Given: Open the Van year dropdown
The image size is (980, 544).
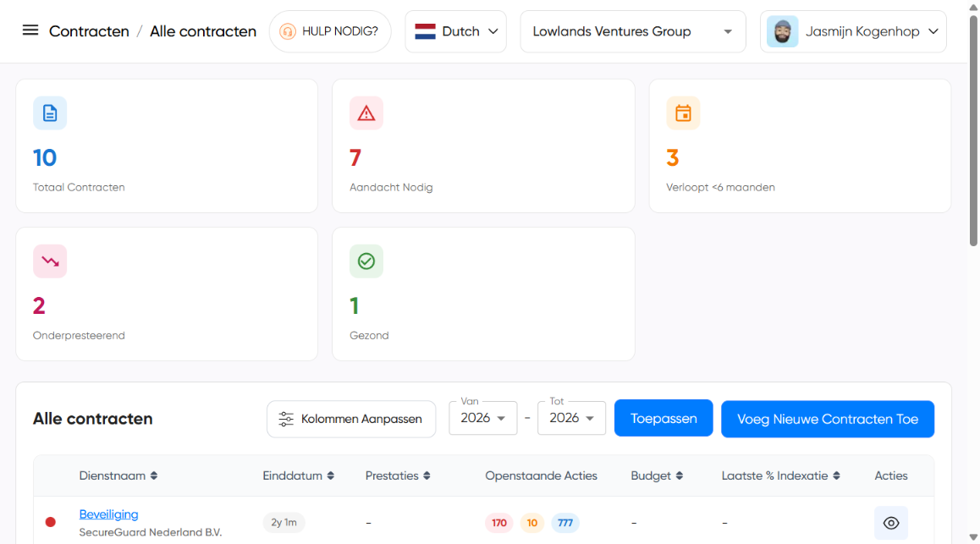Looking at the screenshot, I should pos(482,418).
